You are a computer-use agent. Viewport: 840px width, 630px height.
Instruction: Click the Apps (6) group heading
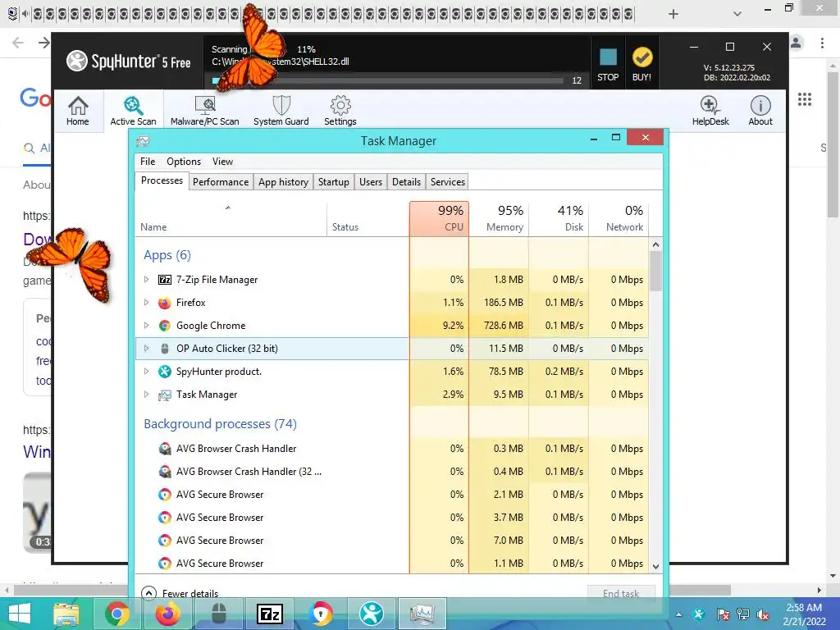(167, 255)
